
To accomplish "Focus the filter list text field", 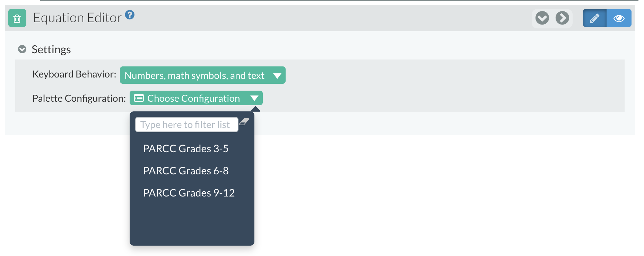I will [x=186, y=125].
